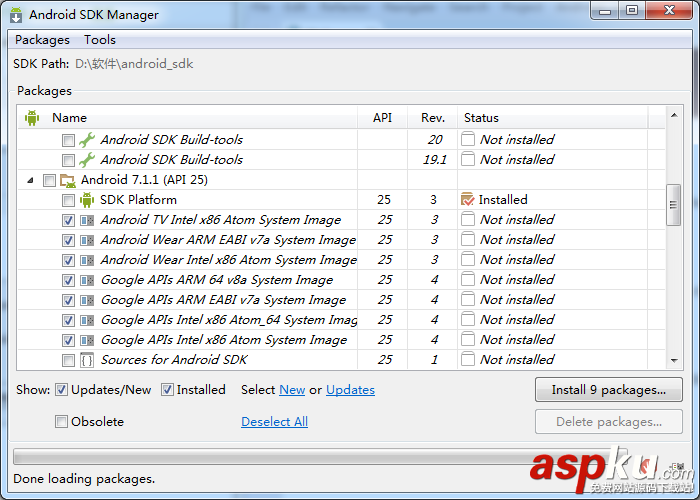
Task: Click the SDK Path value D:\软件\android_sdk
Action: tap(134, 64)
